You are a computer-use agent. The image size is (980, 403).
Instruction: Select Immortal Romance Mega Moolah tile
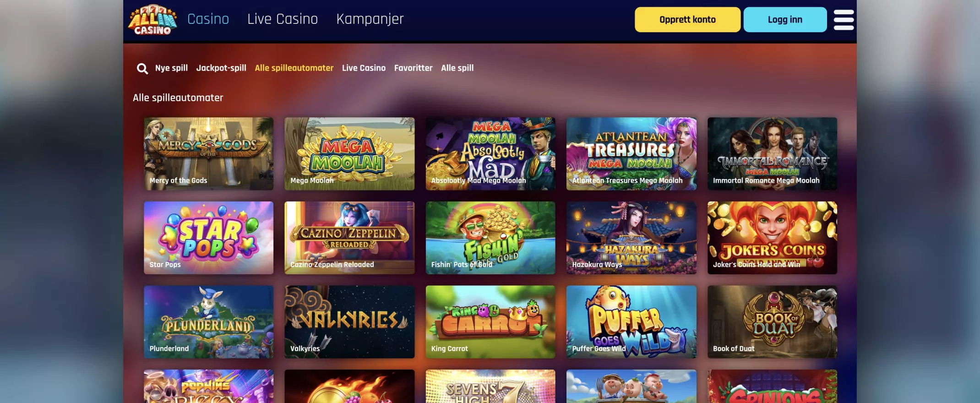(772, 154)
